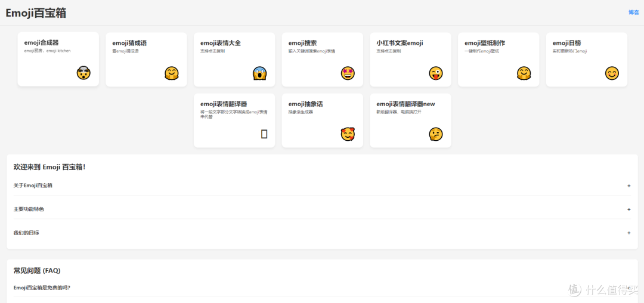Expand the 我们的目标 section plus icon

coord(629,233)
